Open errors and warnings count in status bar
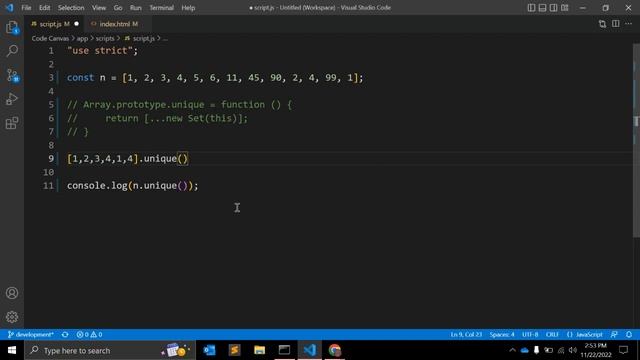 pyautogui.click(x=89, y=335)
